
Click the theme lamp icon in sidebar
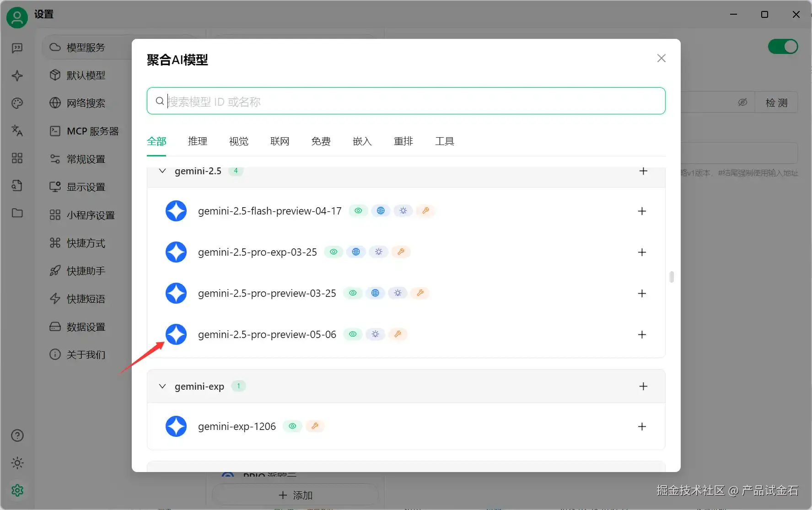pyautogui.click(x=17, y=463)
